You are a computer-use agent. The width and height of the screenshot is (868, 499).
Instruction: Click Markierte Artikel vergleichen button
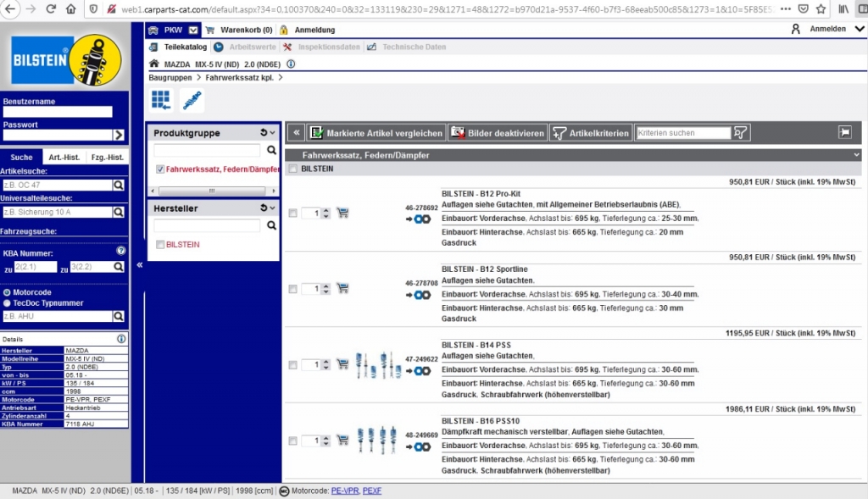376,133
